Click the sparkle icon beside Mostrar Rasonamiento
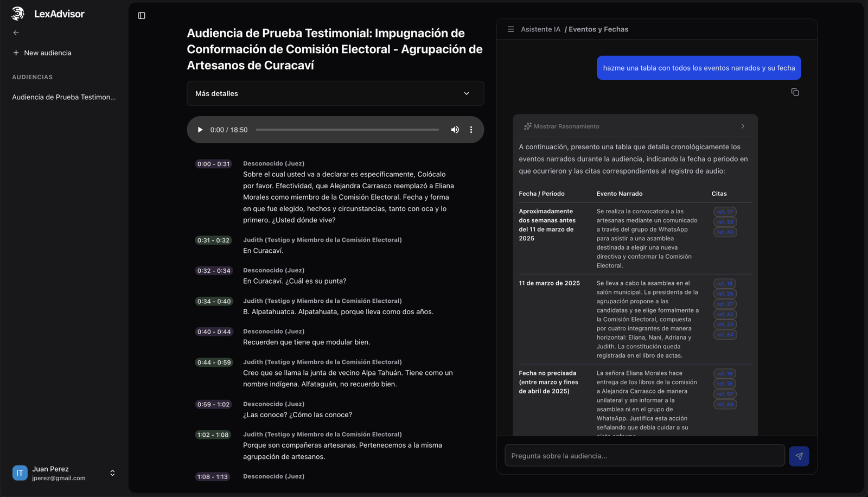This screenshot has height=497, width=868. click(x=527, y=126)
